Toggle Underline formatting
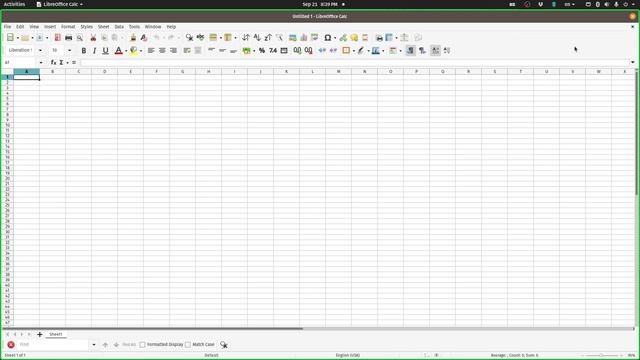The width and height of the screenshot is (640, 360). [x=105, y=51]
